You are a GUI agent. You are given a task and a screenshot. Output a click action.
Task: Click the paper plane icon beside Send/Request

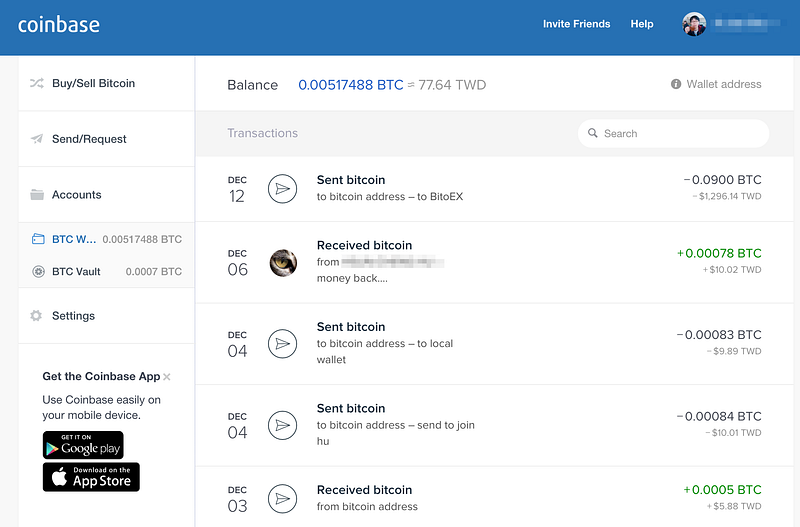coord(37,139)
